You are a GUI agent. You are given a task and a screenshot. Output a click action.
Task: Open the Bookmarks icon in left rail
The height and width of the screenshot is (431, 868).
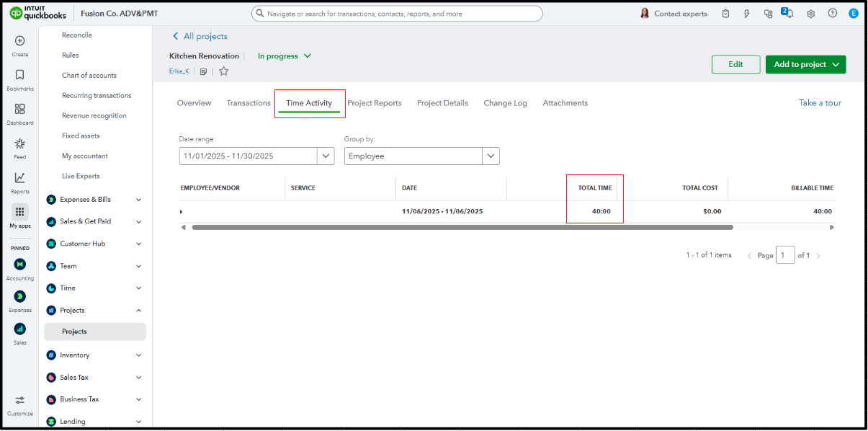click(20, 75)
